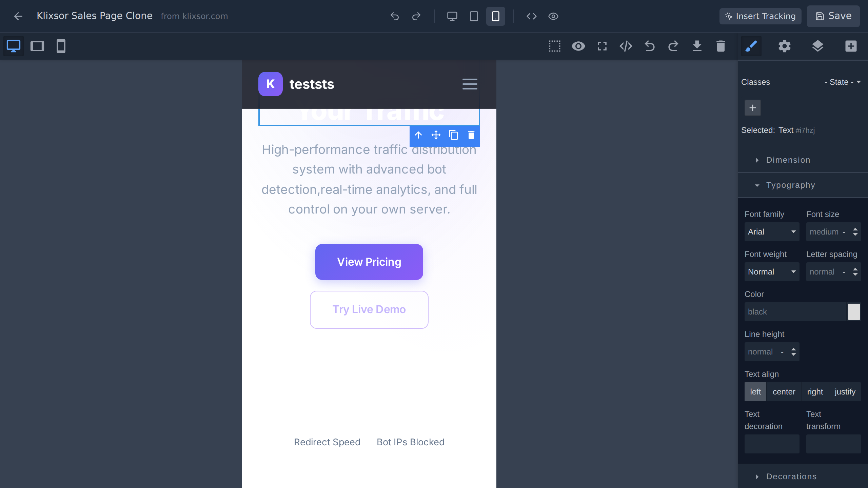Open the State dropdown next to Classes
868x488 pixels.
842,82
